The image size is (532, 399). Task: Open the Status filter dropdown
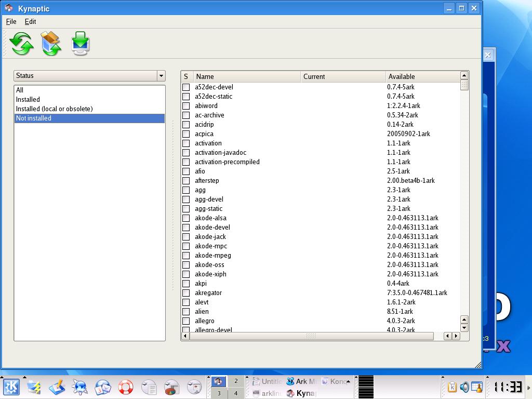[89, 76]
